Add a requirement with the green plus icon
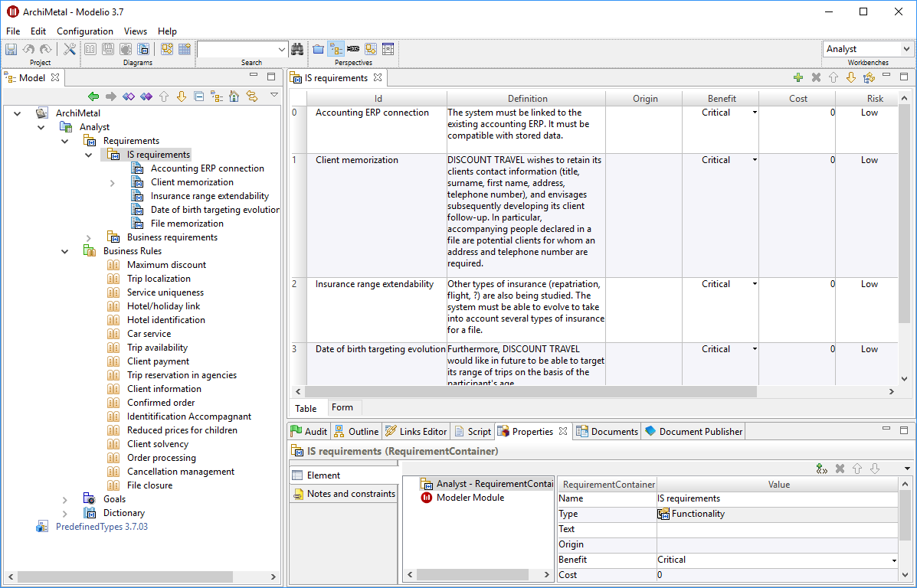This screenshot has width=917, height=588. 798,78
